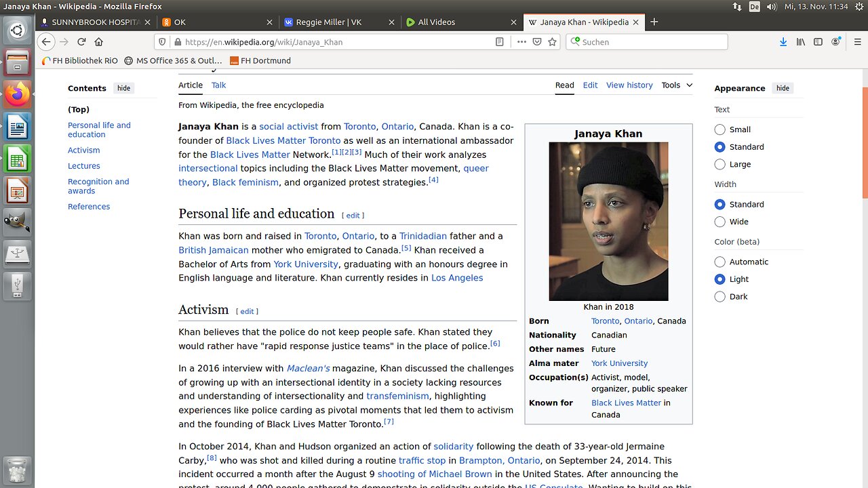The width and height of the screenshot is (868, 488).
Task: Open the Library bookshelf icon
Action: [801, 41]
